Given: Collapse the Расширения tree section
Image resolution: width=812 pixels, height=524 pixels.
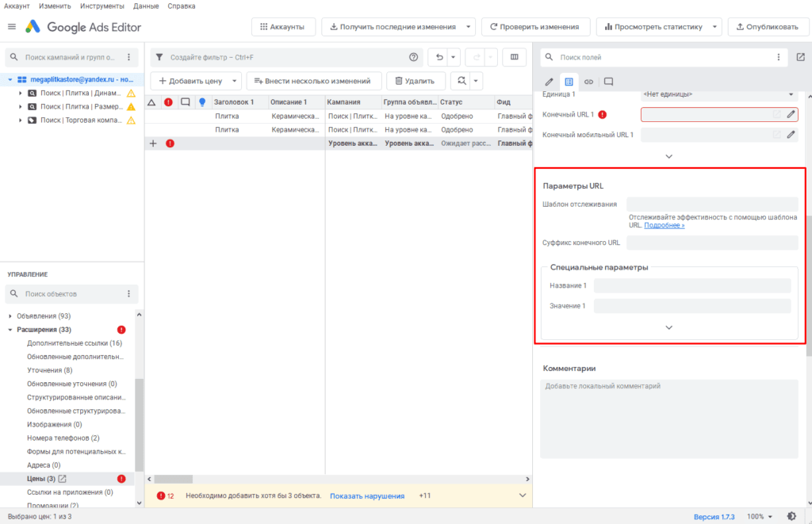Looking at the screenshot, I should (10, 330).
